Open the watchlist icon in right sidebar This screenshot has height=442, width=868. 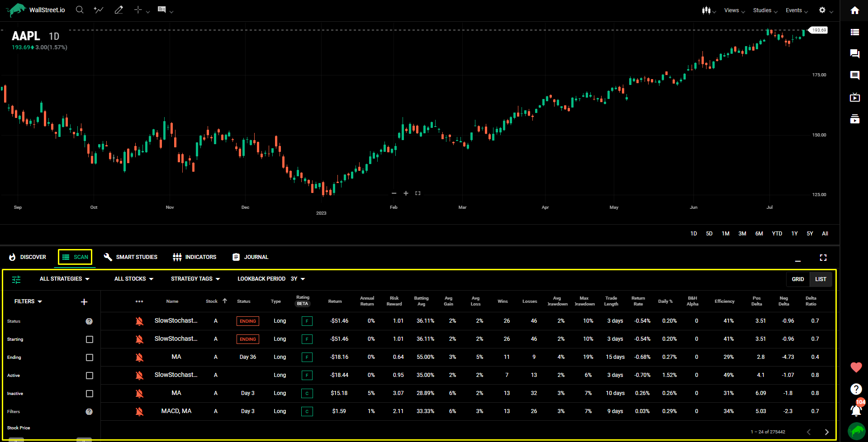[854, 32]
